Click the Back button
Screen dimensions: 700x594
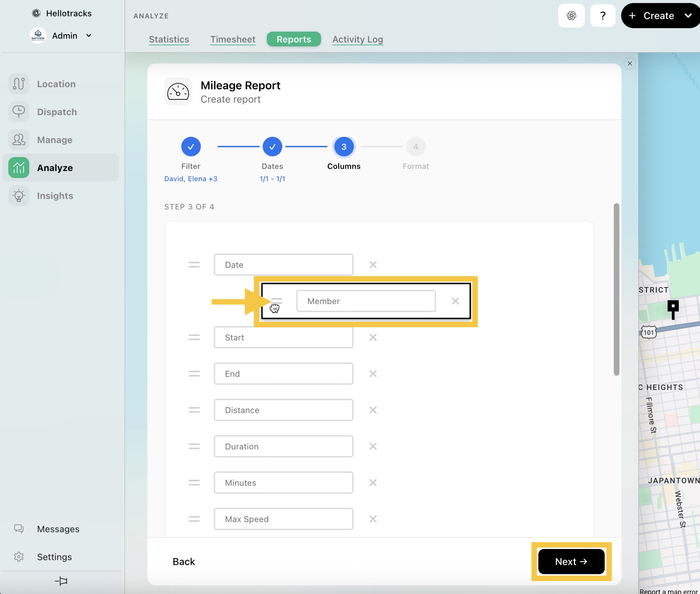coord(184,562)
